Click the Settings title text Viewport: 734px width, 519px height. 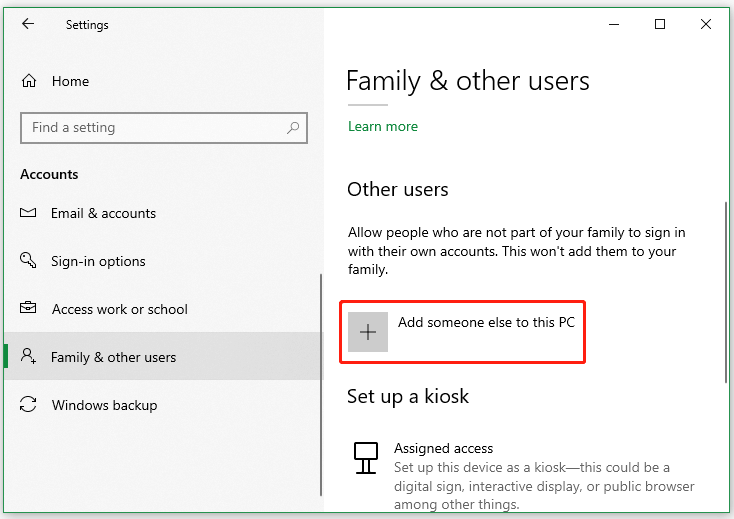pyautogui.click(x=87, y=25)
